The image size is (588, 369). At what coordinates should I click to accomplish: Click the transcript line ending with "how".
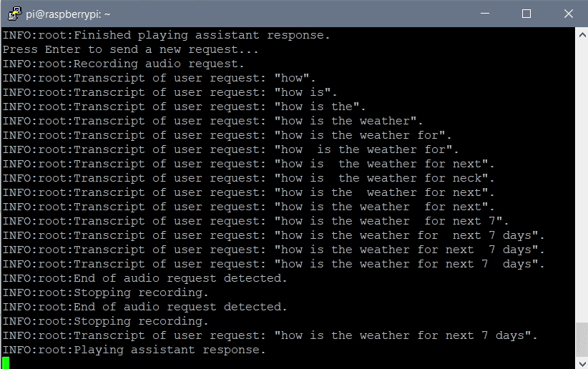[159, 78]
